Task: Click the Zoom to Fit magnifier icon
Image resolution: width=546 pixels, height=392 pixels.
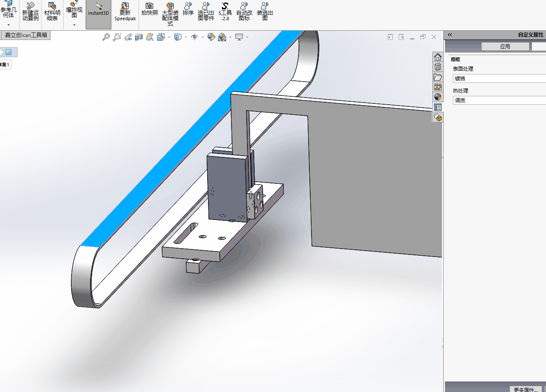Action: click(106, 37)
